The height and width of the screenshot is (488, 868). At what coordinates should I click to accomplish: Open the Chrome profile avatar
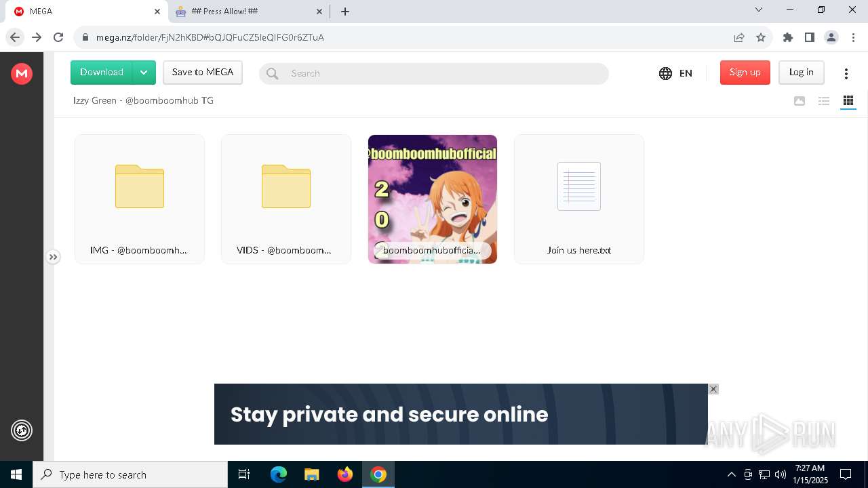point(831,37)
